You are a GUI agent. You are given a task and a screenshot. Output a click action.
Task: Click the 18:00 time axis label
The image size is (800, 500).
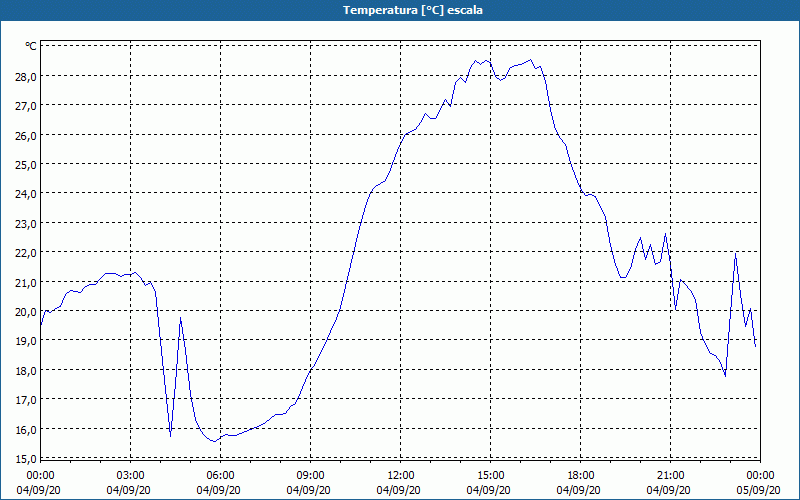click(x=581, y=476)
